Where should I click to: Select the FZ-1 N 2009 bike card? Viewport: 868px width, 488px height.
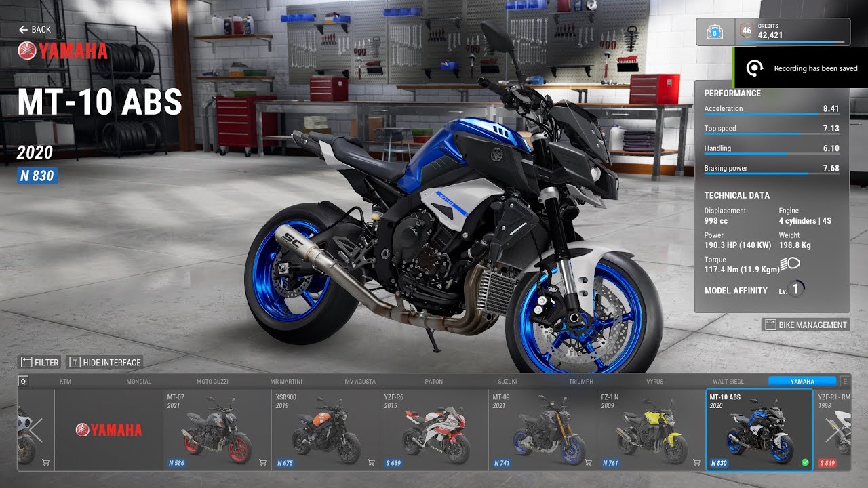pos(651,430)
